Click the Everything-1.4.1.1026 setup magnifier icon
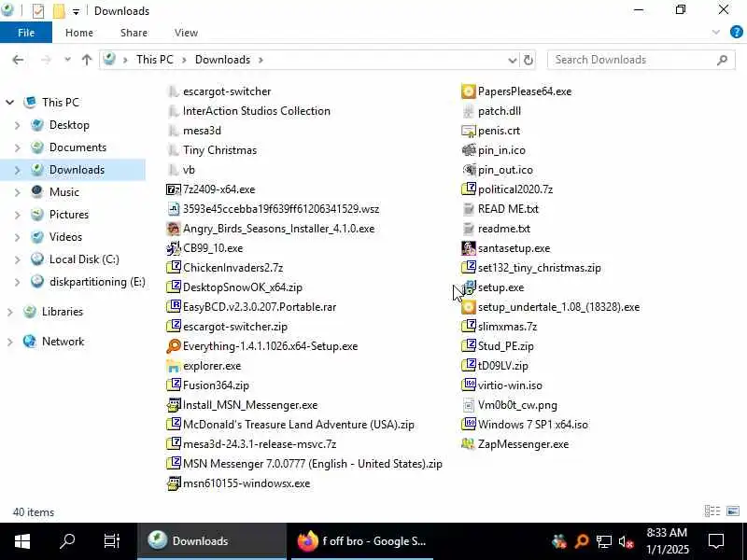 (174, 346)
